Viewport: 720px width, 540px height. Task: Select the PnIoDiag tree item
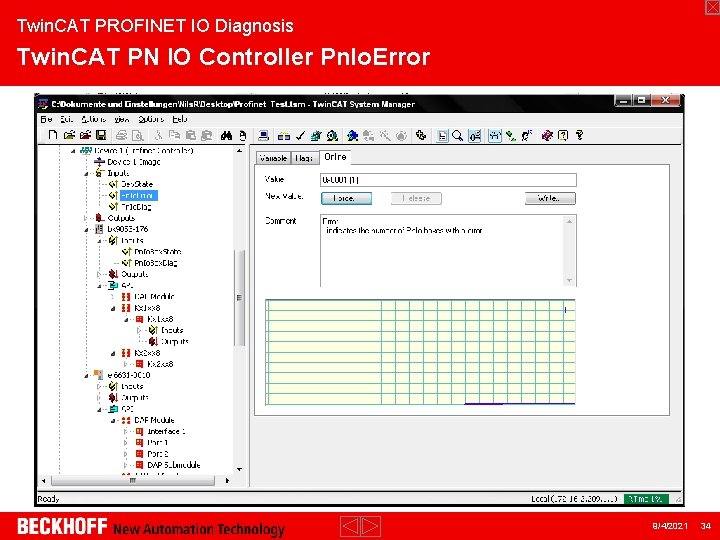[x=136, y=207]
